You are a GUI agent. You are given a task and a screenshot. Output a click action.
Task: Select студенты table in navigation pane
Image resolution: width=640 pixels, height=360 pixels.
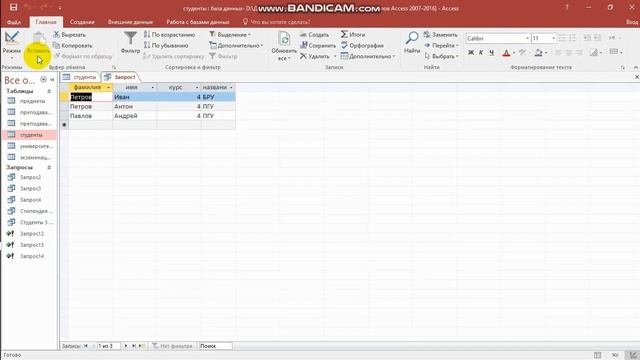(29, 135)
